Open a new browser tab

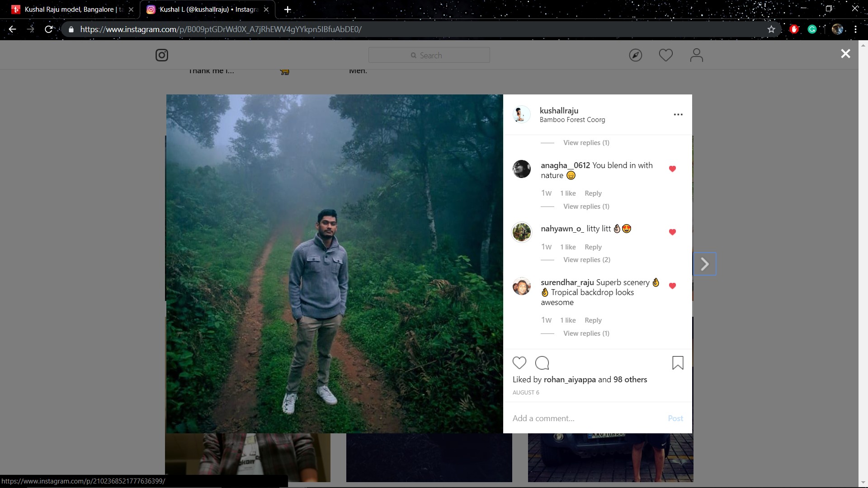coord(288,9)
